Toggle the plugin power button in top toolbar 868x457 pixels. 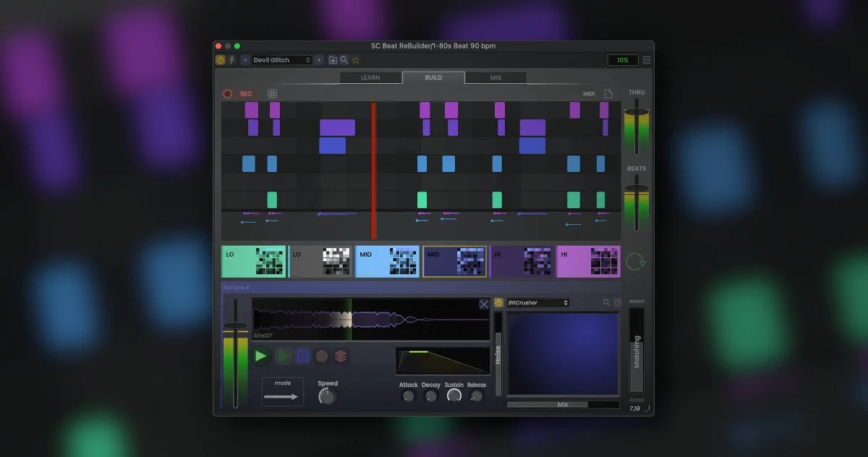pyautogui.click(x=221, y=60)
